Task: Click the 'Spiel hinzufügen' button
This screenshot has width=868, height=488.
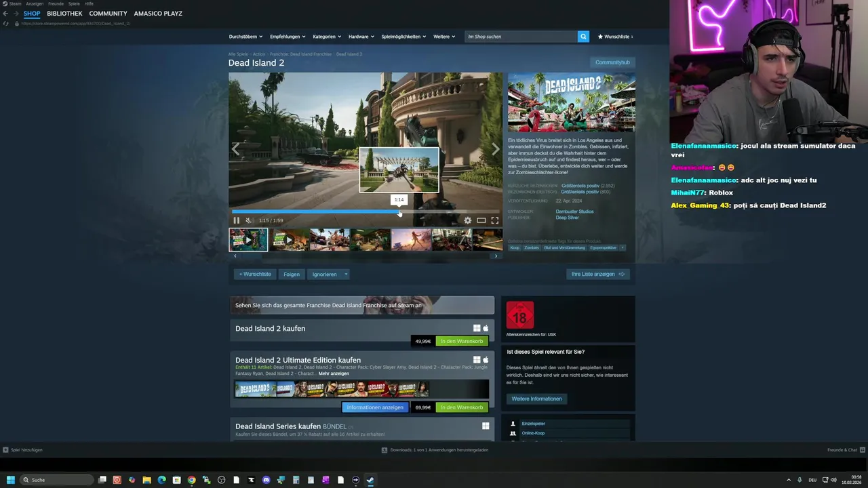Action: (22, 450)
